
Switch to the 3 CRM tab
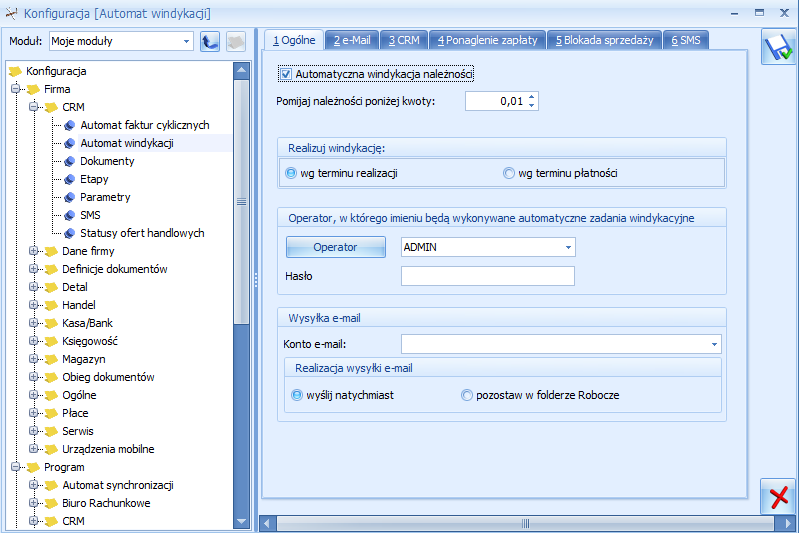[404, 40]
